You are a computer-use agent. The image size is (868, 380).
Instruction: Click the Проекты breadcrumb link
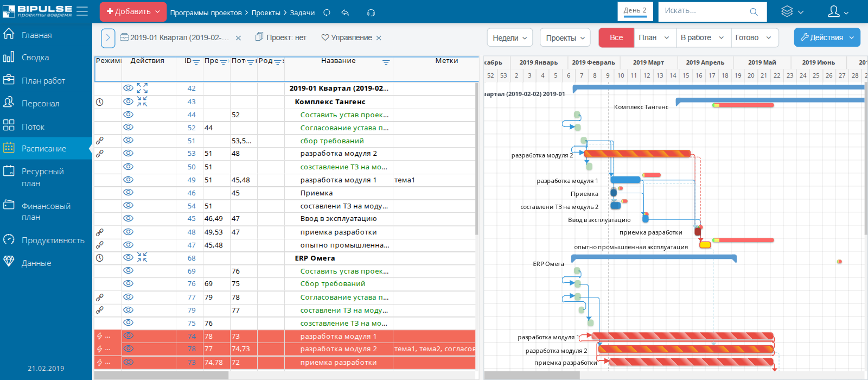click(266, 12)
